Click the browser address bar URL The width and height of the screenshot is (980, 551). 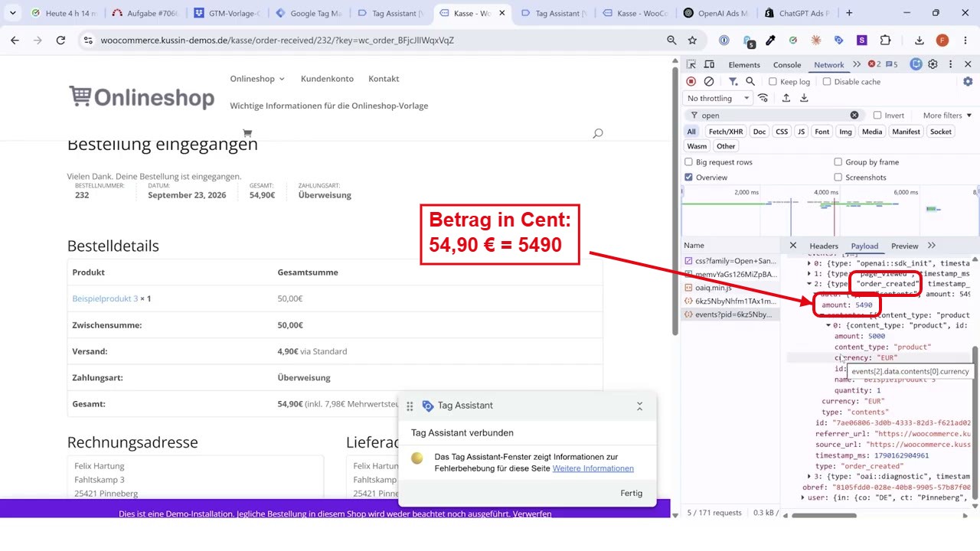tap(278, 40)
